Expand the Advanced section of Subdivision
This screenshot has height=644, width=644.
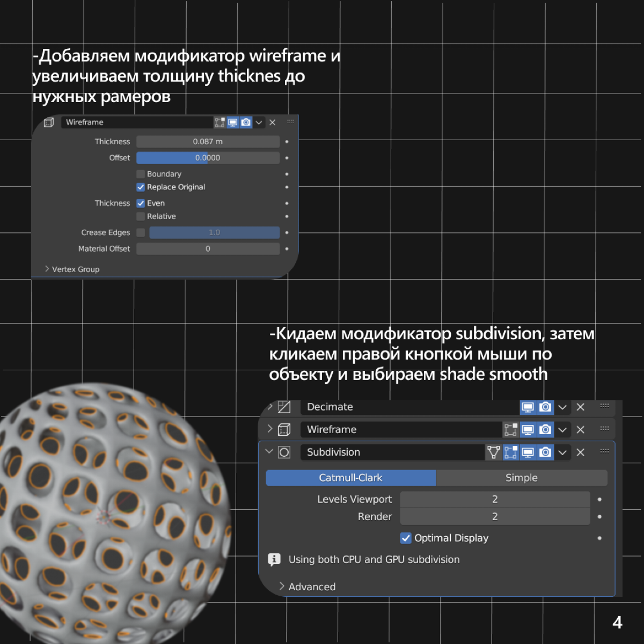pyautogui.click(x=307, y=587)
